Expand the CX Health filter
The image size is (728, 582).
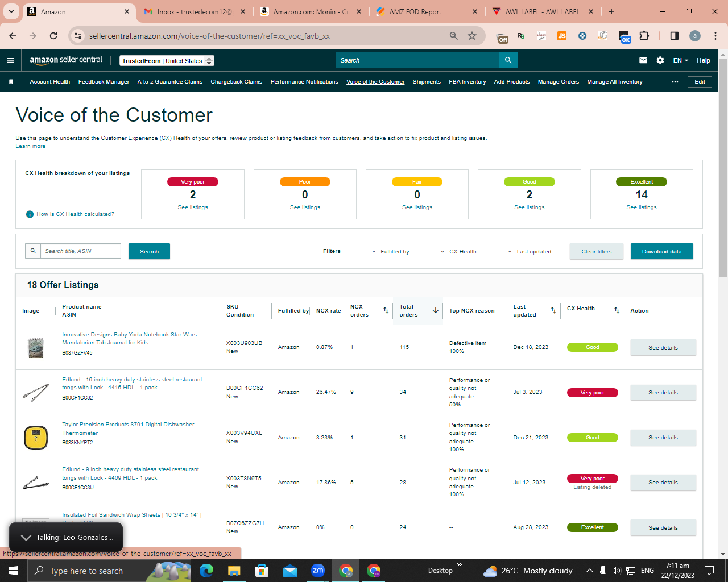click(x=459, y=252)
